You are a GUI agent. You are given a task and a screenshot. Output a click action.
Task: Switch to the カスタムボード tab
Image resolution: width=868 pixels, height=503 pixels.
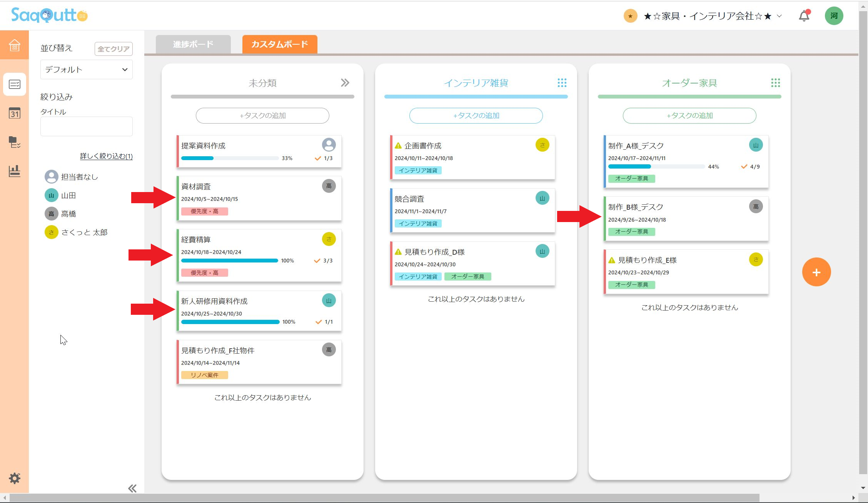coord(280,44)
